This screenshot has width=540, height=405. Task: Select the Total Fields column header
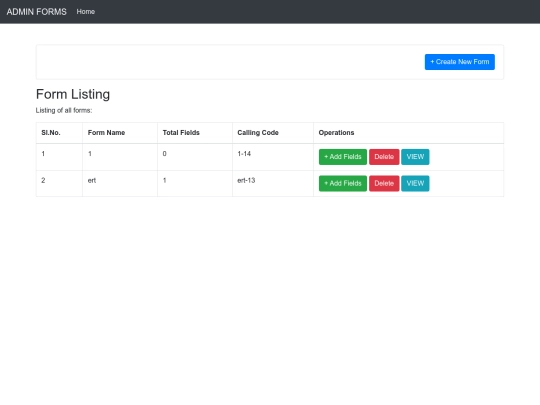[x=195, y=133]
